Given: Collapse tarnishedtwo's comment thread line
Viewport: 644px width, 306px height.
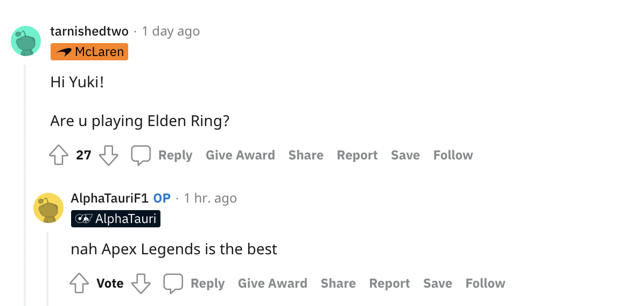Looking at the screenshot, I should coord(25,183).
